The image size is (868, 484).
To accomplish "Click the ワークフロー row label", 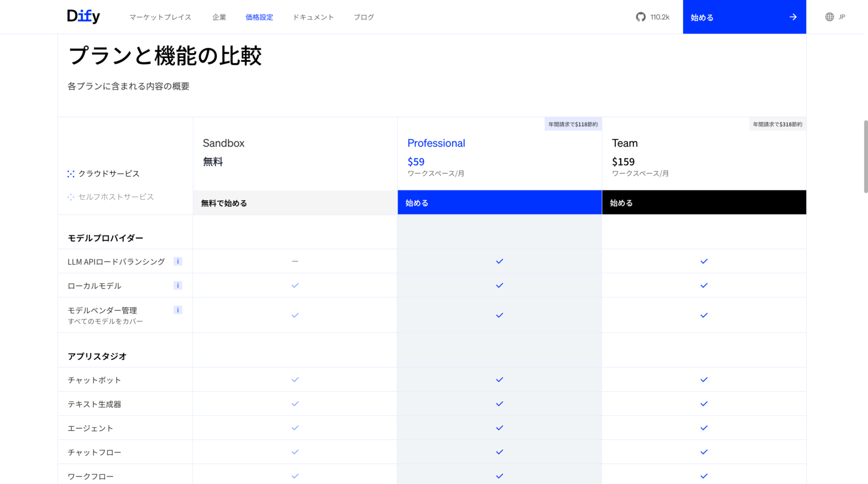I will (91, 477).
